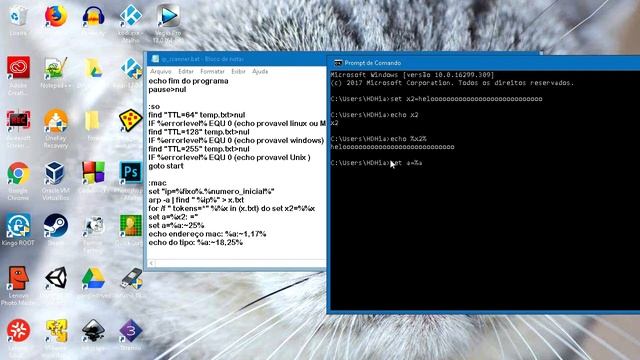Launch Inkscape from the desktop

coord(93,331)
